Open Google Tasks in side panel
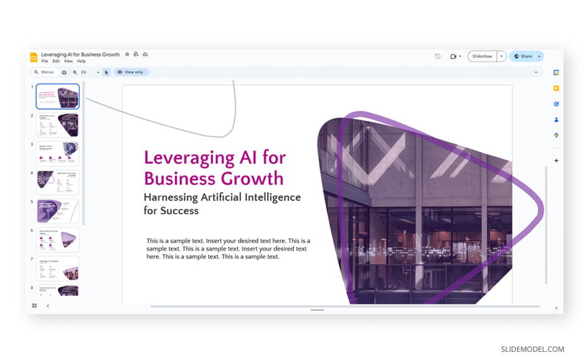The image size is (588, 364). [x=556, y=104]
